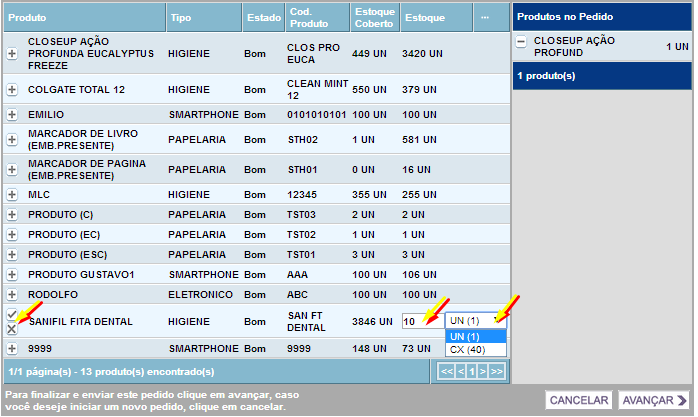This screenshot has width=698, height=417.
Task: Click the SANIFIL FITA DENTAL product name
Action: tap(81, 321)
